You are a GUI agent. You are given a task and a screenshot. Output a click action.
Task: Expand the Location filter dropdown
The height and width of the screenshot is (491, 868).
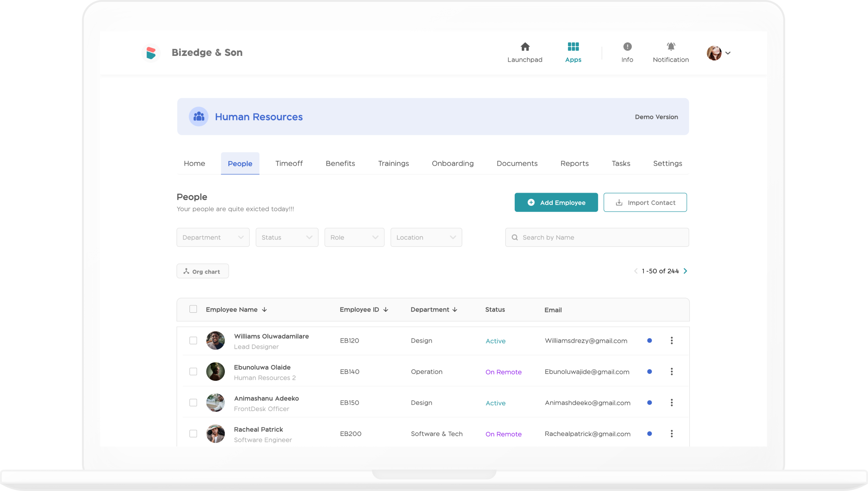(426, 237)
